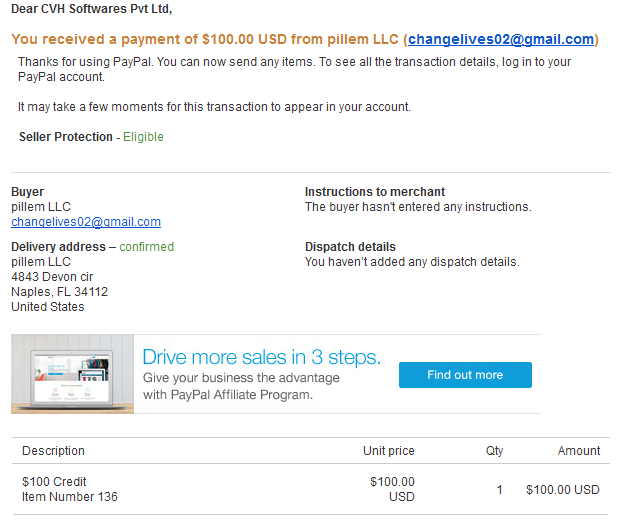The width and height of the screenshot is (622, 521).
Task: Click the Unit price column header
Action: tap(389, 451)
